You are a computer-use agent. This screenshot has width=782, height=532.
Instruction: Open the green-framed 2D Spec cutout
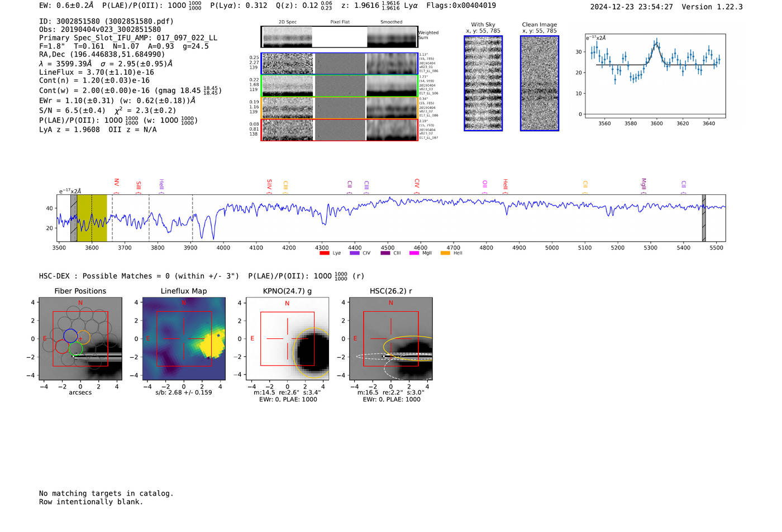pos(288,86)
